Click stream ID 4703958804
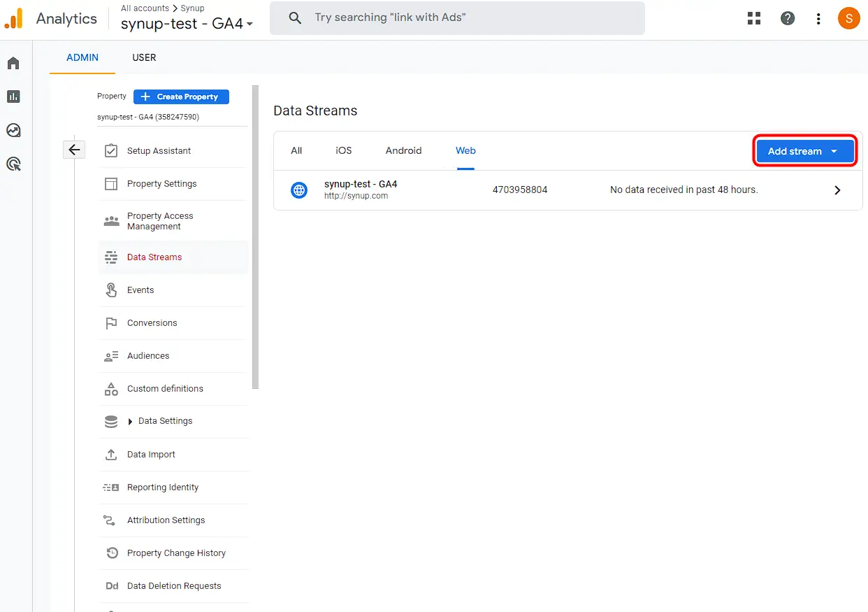The height and width of the screenshot is (612, 868). [520, 190]
